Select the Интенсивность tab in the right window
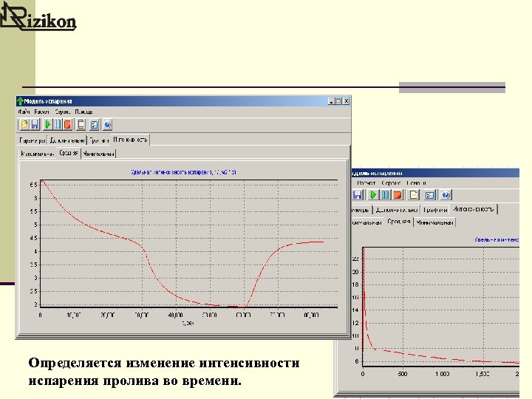532x399 pixels. (x=474, y=209)
